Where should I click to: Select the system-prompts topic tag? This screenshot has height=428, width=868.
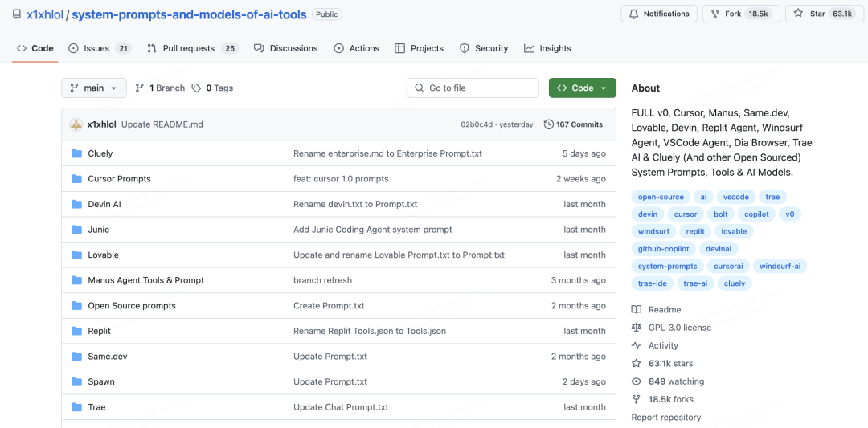point(668,266)
